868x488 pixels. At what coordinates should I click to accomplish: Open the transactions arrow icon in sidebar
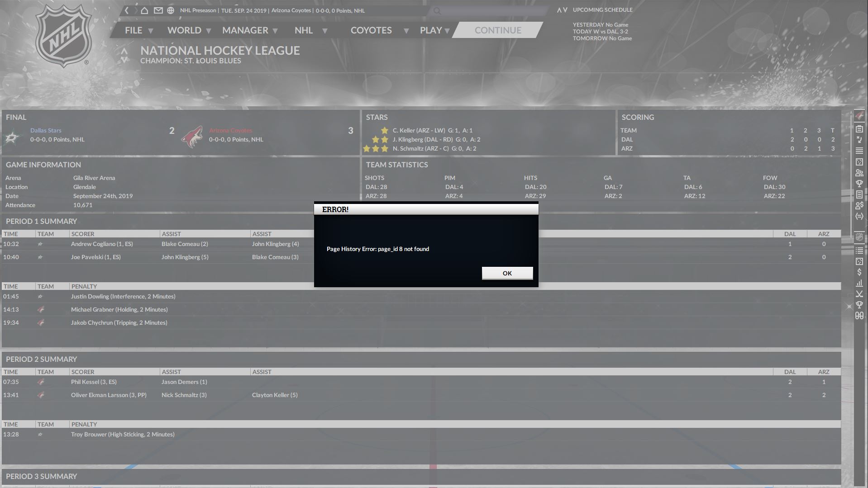point(859,140)
